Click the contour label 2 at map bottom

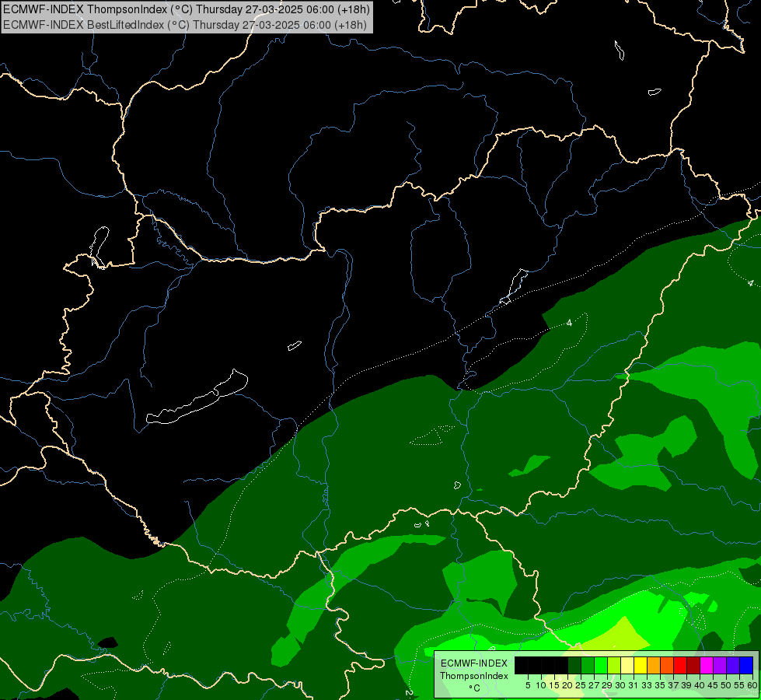[x=409, y=693]
